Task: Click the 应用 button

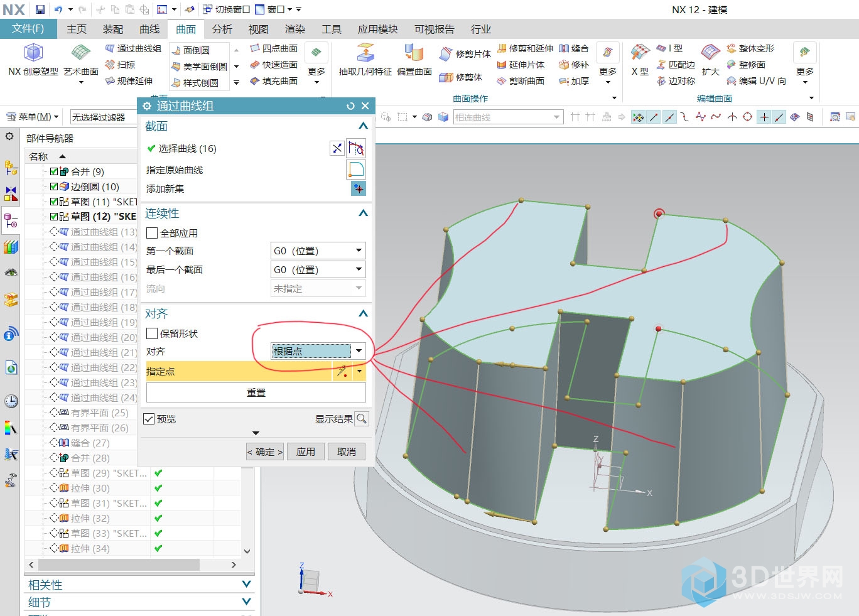Action: (x=306, y=451)
